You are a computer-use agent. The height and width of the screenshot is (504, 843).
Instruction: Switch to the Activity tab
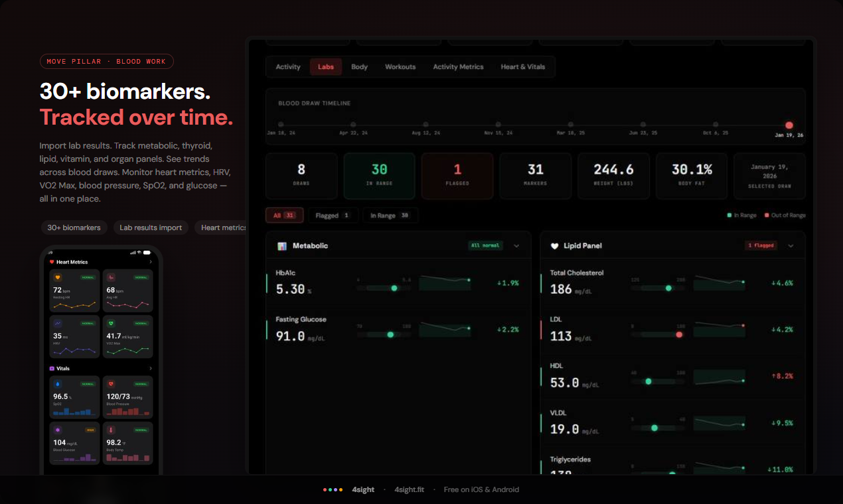[x=288, y=67]
